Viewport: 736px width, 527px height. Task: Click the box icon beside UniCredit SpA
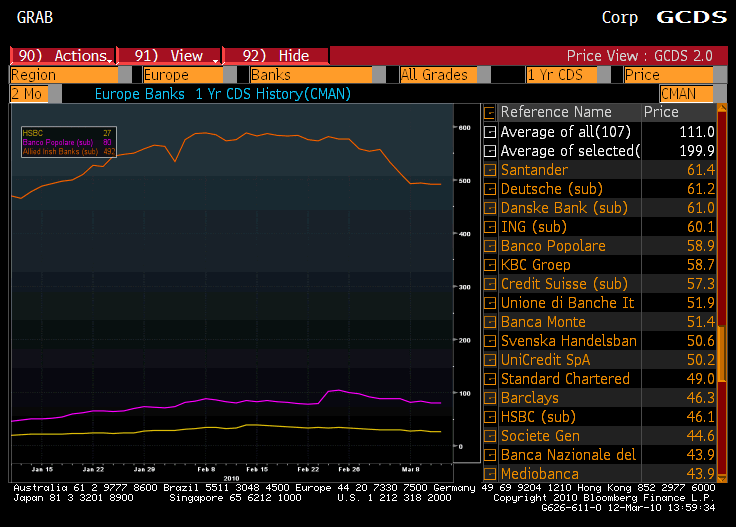[x=490, y=360]
